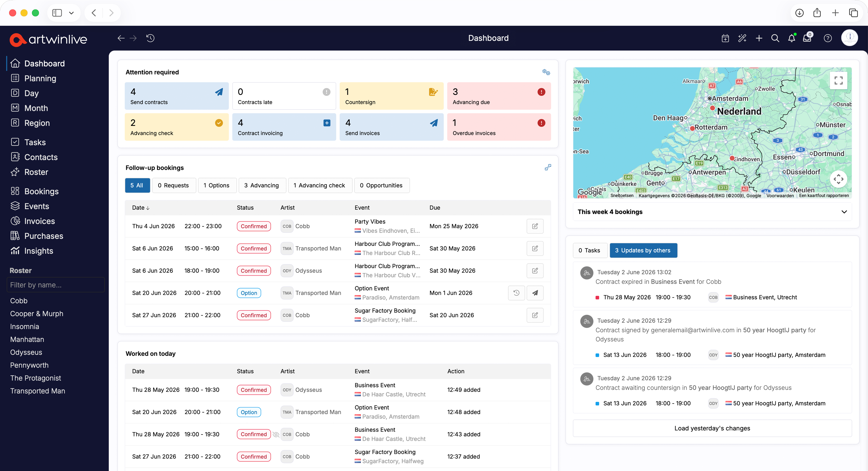Edit the Sugar Factory Booking row
868x471 pixels.
(x=535, y=315)
